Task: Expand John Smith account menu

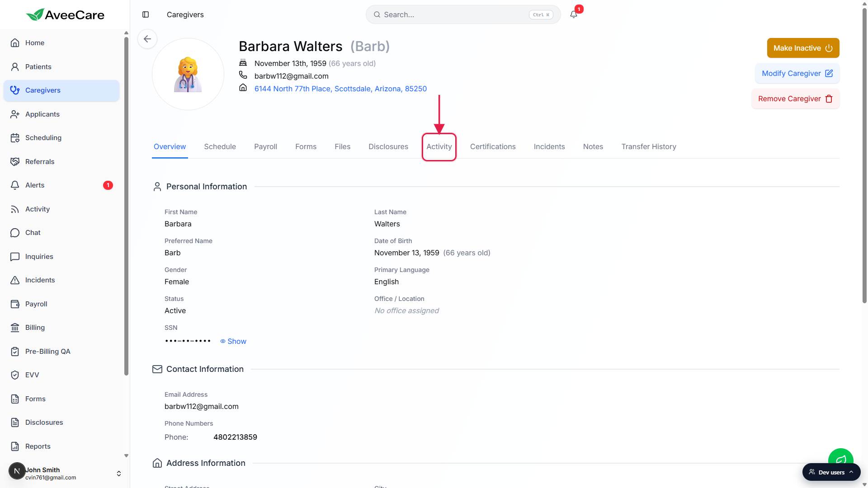Action: 65,473
